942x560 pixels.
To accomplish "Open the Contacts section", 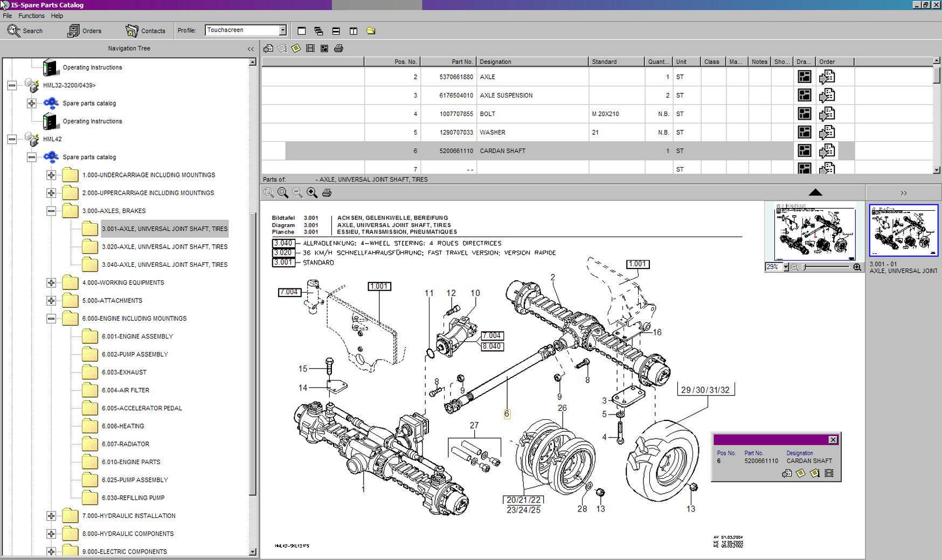I will pos(146,31).
